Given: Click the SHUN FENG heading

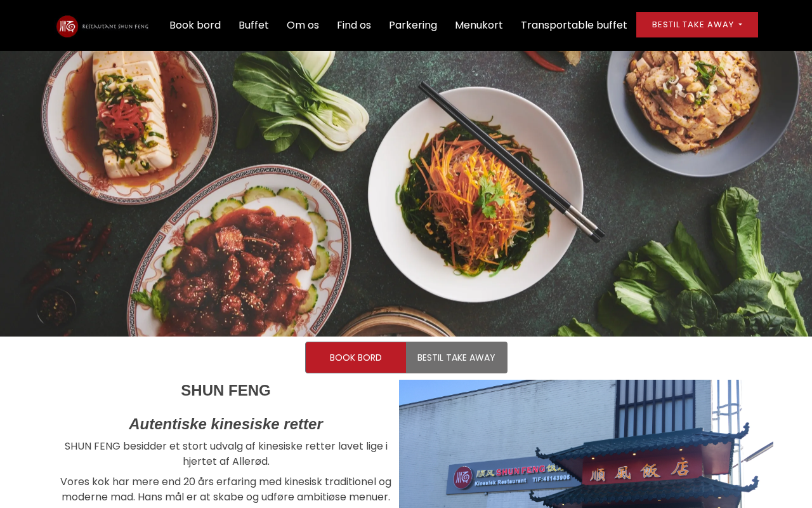Looking at the screenshot, I should point(226,391).
